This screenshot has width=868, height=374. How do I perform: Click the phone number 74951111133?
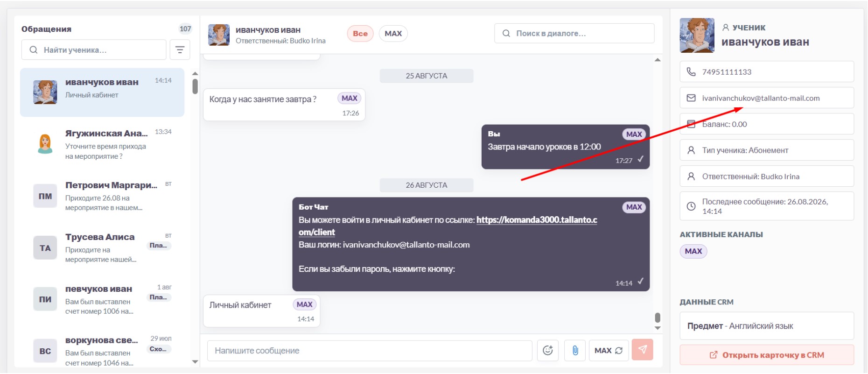pyautogui.click(x=727, y=72)
